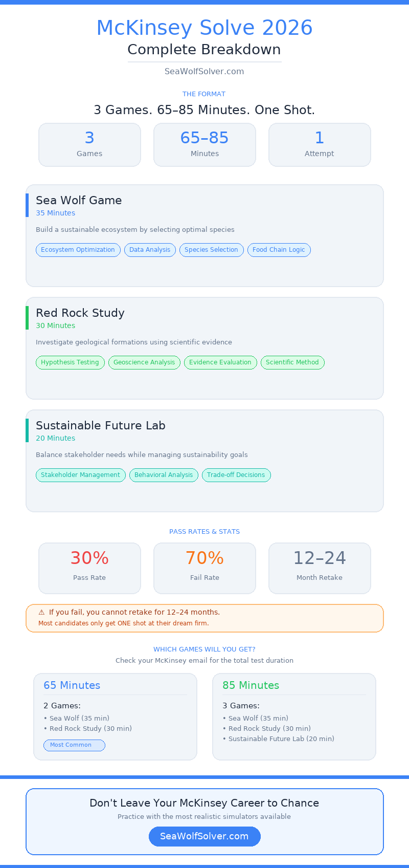Viewport: 409px width, 868px height.
Task: Select the Sea Wolf Game section header
Action: pyautogui.click(x=79, y=200)
